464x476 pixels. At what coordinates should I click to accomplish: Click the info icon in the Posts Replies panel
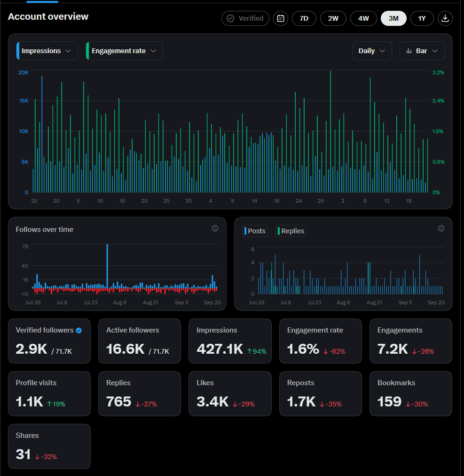(441, 229)
